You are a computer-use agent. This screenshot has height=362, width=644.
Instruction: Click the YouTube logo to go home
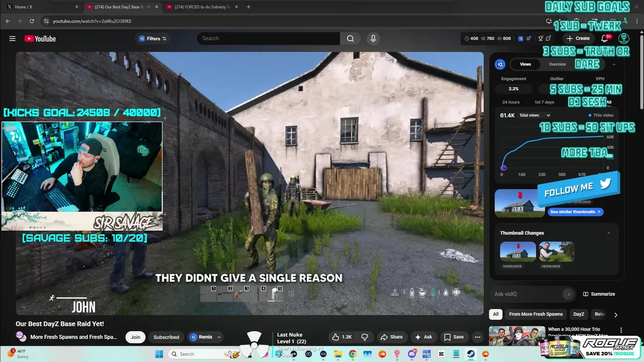point(40,39)
